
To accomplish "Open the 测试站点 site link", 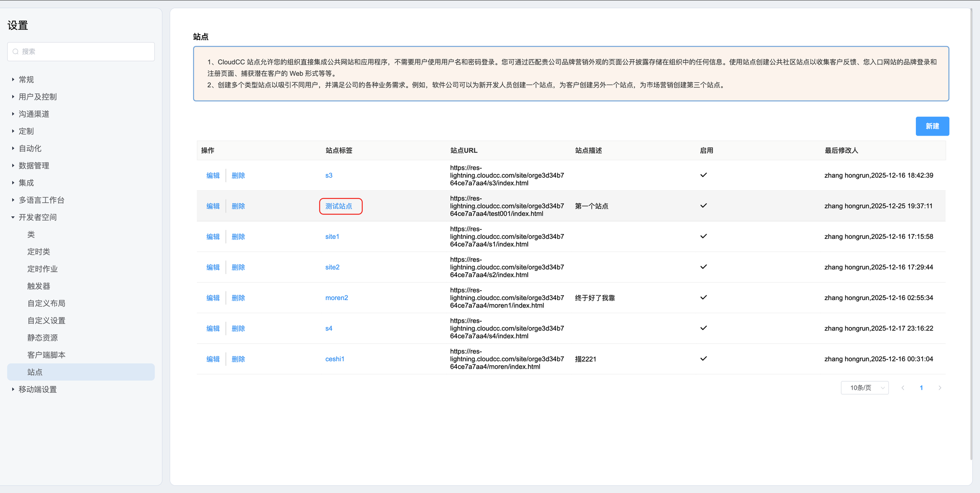I will point(339,206).
